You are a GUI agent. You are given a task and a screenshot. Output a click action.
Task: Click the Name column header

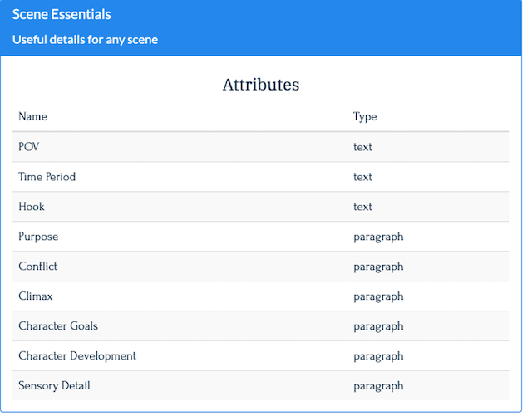pyautogui.click(x=32, y=116)
